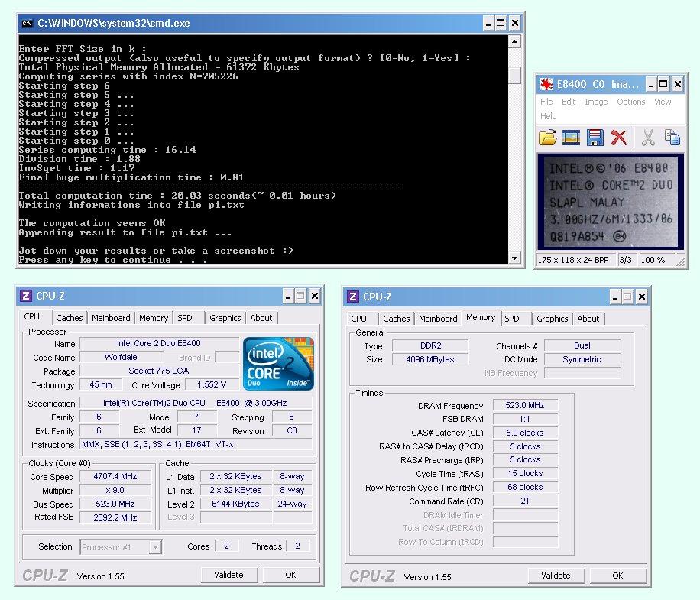Click the right CPU-Z title bar Z icon
This screenshot has height=600, width=700.
(x=353, y=297)
